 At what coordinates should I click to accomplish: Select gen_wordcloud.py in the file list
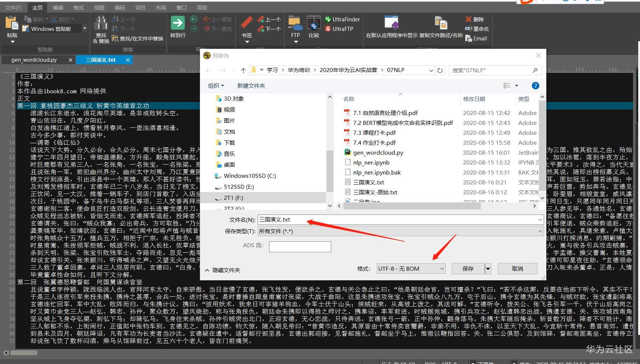tap(378, 152)
